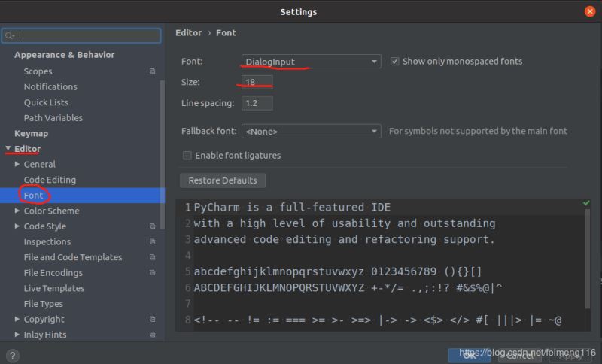Click the Restore Defaults button

(x=223, y=180)
